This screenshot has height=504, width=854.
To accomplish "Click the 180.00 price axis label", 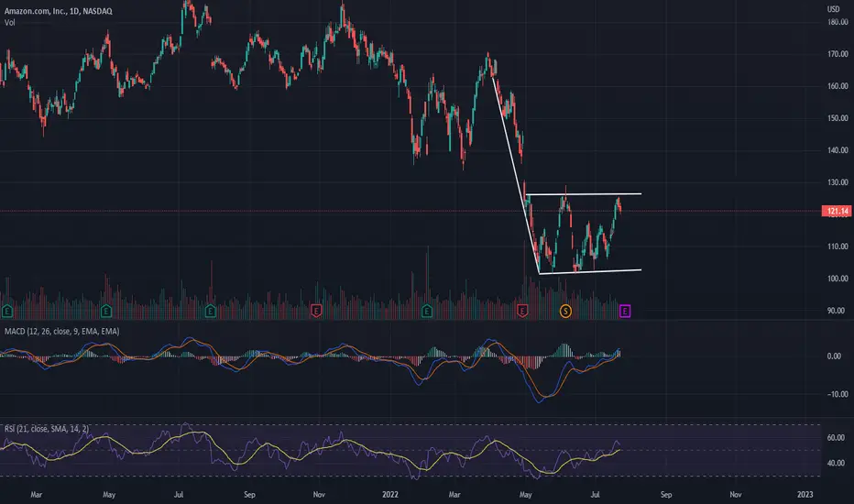I will [x=838, y=22].
